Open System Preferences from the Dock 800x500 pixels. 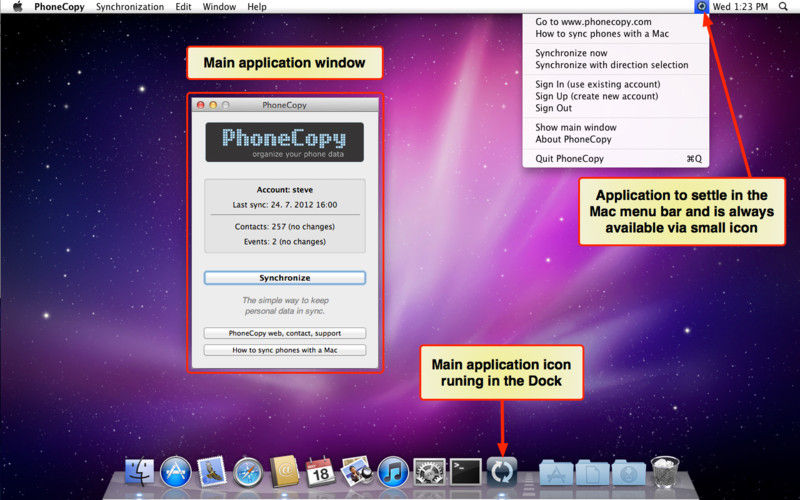tap(429, 472)
